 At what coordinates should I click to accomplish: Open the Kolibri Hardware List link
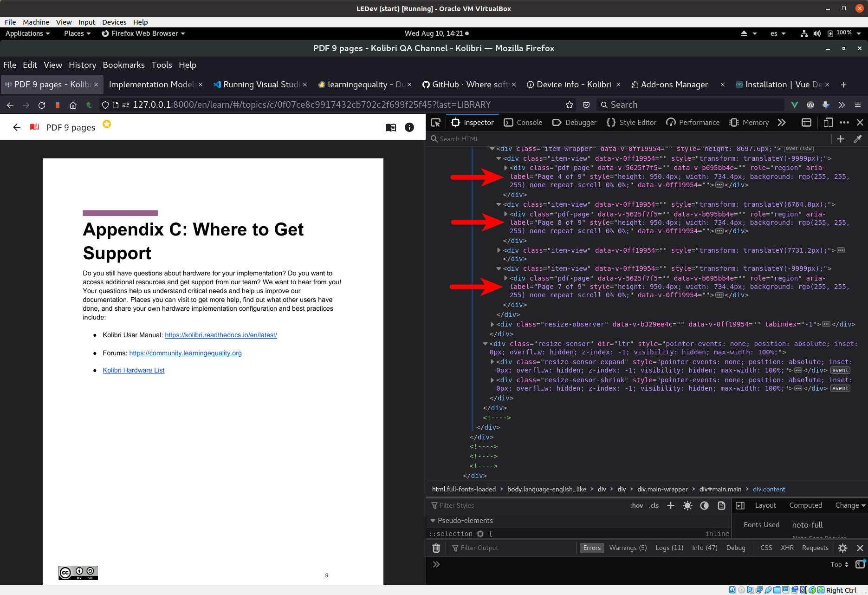[x=133, y=370]
